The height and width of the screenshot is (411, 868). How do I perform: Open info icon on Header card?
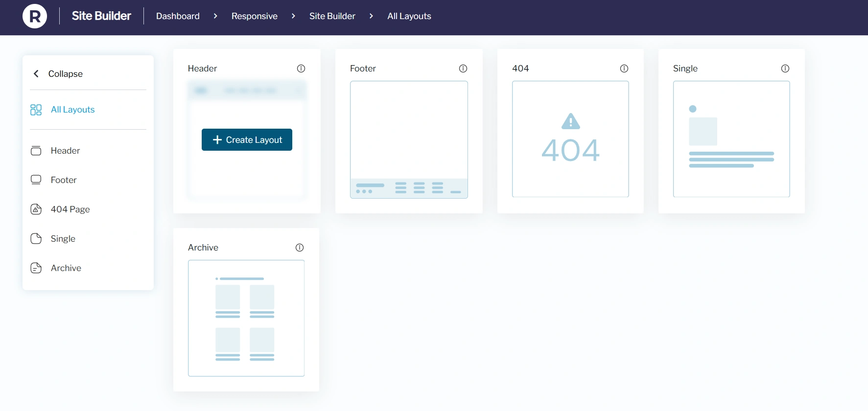[x=301, y=68]
